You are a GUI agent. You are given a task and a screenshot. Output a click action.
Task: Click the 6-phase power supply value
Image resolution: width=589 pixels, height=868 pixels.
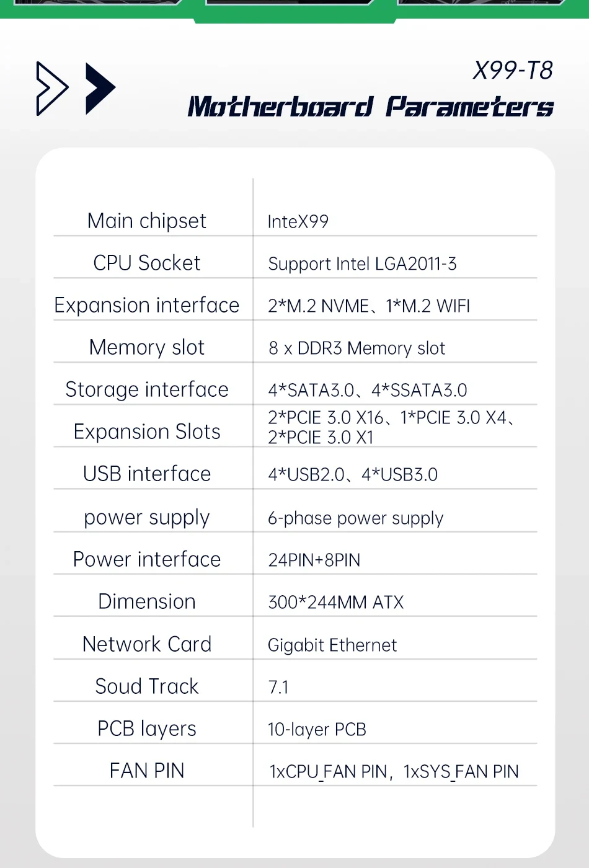tap(355, 518)
